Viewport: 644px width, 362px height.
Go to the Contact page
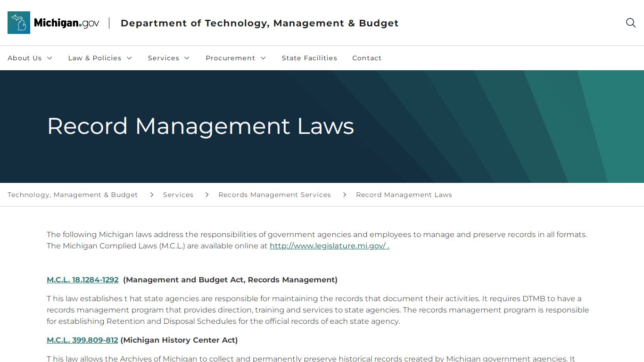point(367,58)
